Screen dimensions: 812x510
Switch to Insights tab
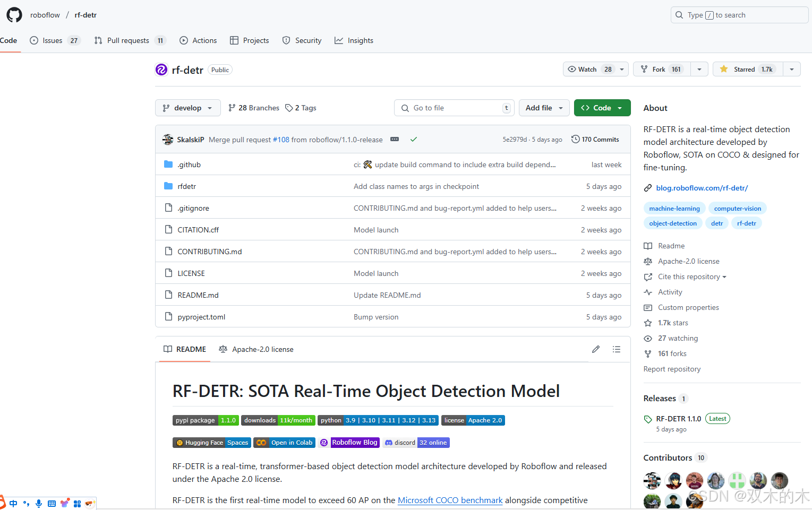click(x=354, y=40)
